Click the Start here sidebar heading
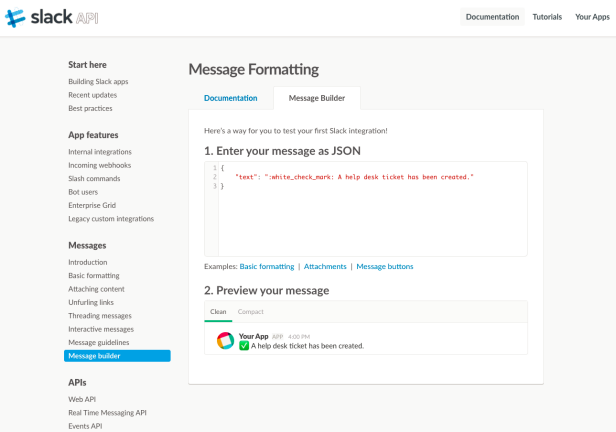 tap(87, 65)
